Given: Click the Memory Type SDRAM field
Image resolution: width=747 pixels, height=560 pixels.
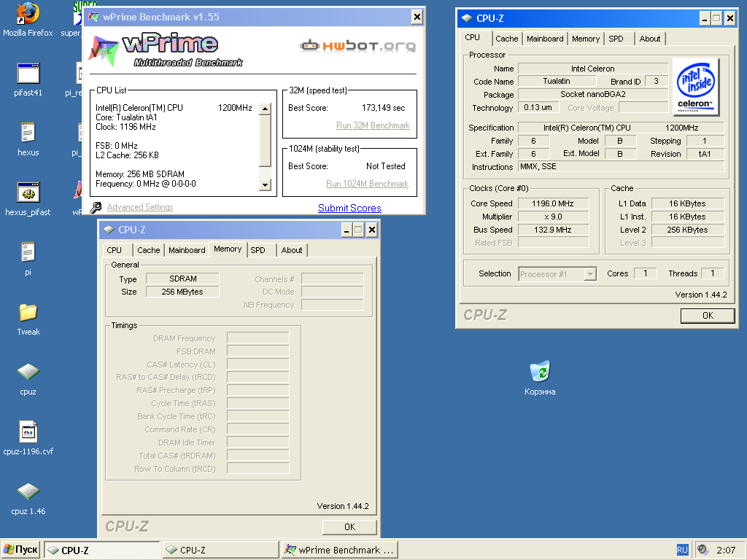Looking at the screenshot, I should [182, 279].
